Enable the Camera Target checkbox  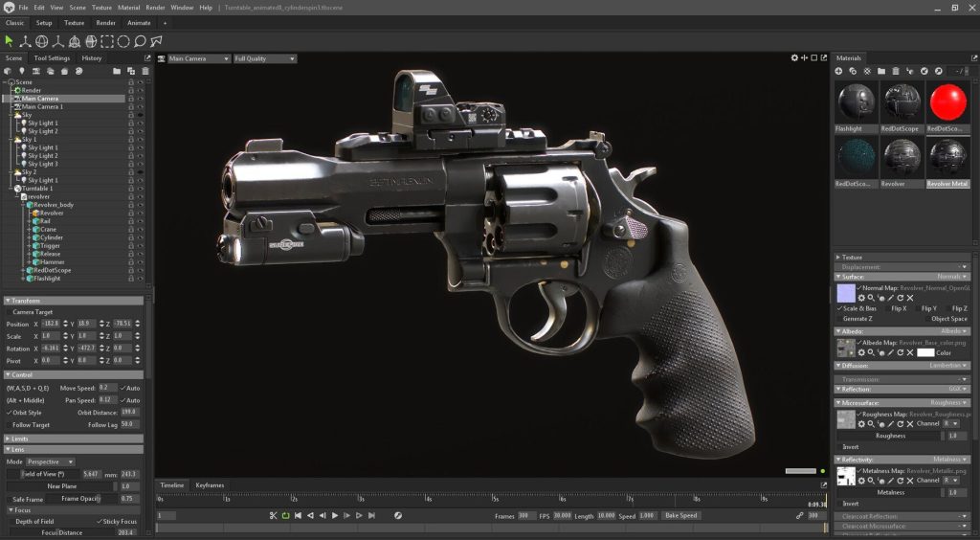(x=11, y=312)
